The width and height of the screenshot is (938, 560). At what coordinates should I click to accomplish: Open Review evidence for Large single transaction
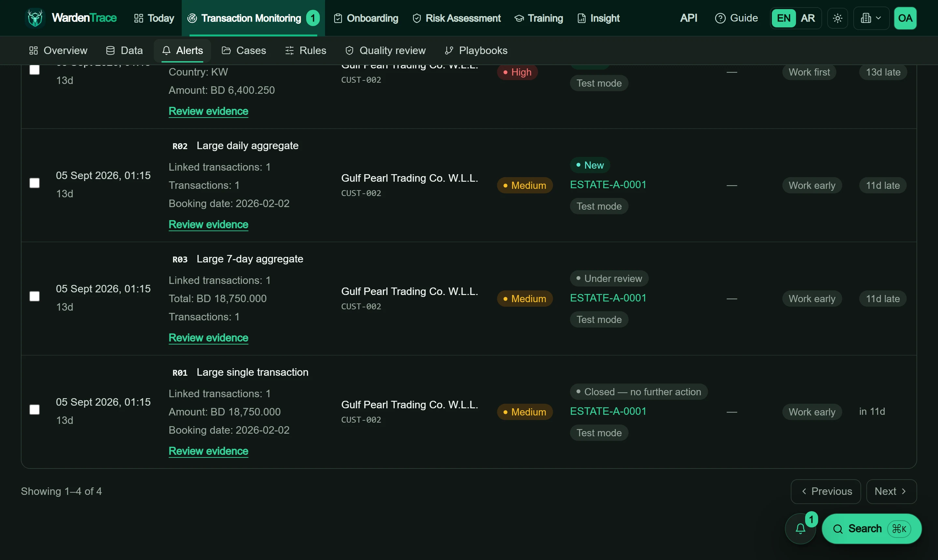click(208, 451)
